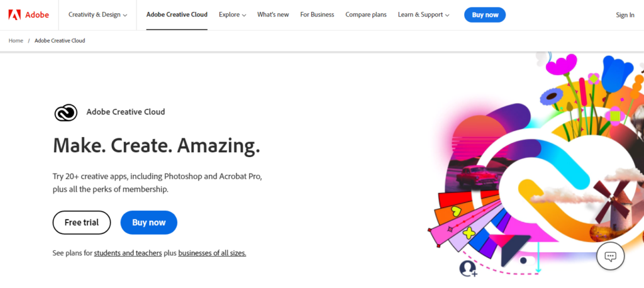
Task: Click Sign In at top right
Action: 625,15
